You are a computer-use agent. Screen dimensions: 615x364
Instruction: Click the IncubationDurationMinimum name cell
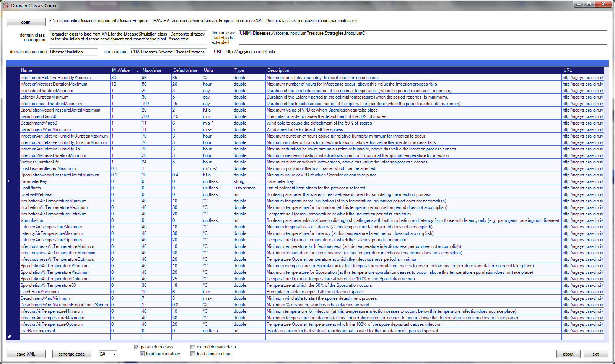coord(65,91)
